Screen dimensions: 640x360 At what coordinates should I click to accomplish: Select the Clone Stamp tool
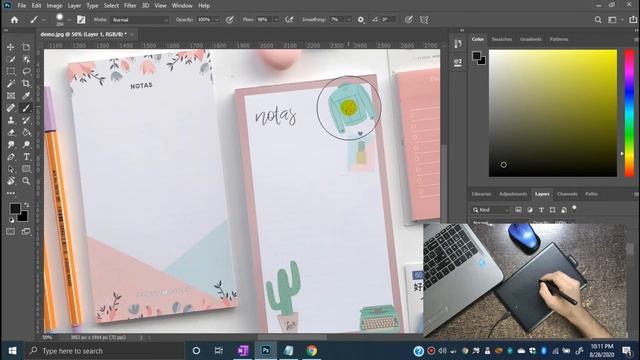point(11,120)
